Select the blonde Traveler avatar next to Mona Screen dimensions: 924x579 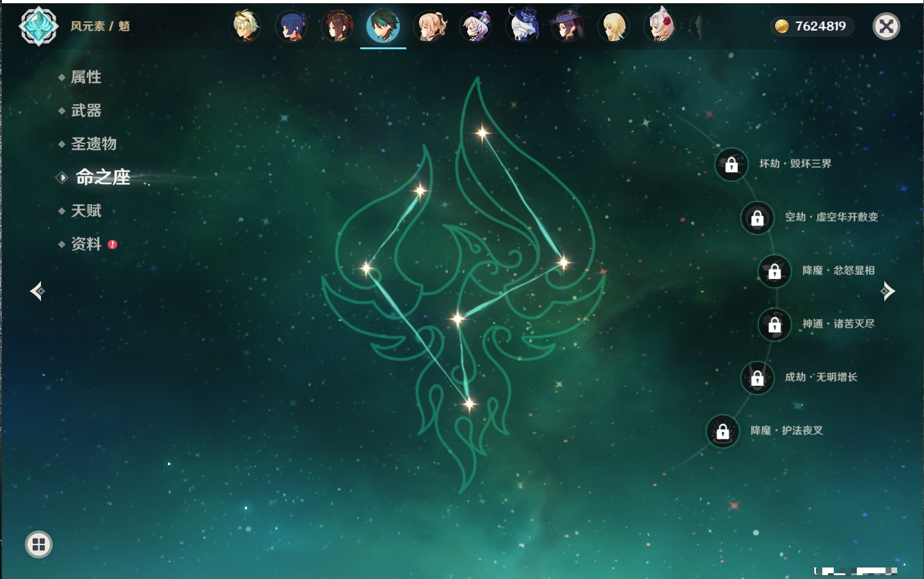click(614, 26)
